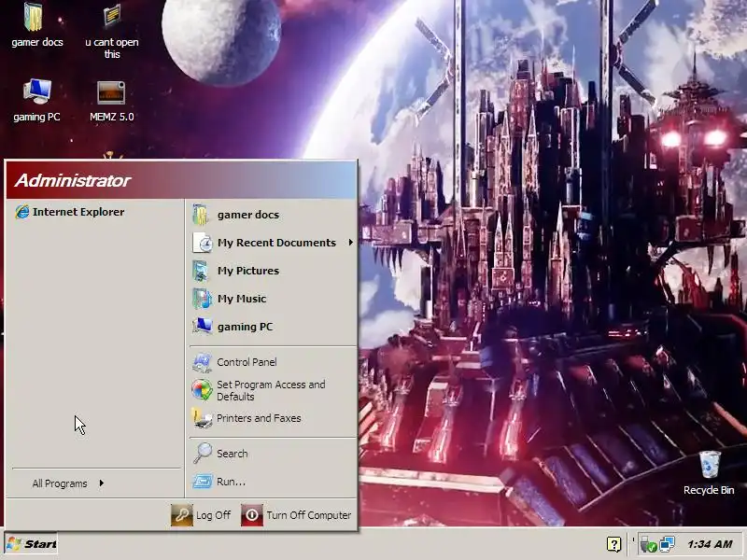Open the My Music menu entry text
Screen dimensions: 747x560
click(242, 299)
